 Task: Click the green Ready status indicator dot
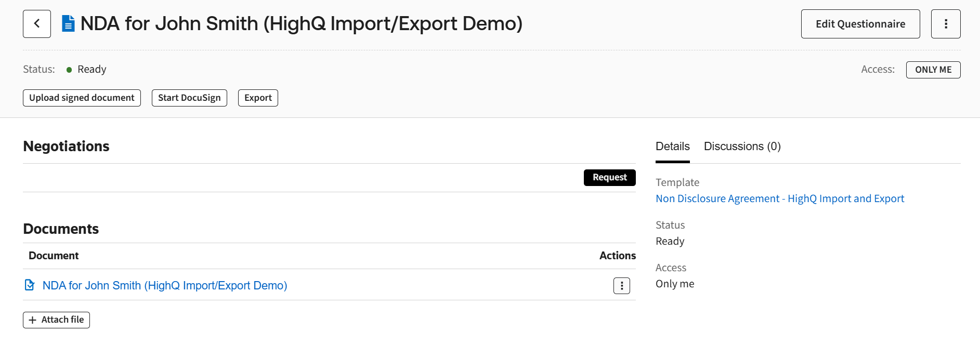[x=70, y=69]
